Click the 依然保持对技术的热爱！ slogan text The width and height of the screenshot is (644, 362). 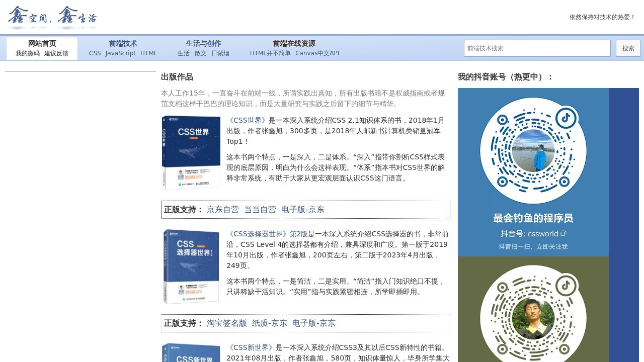602,17
